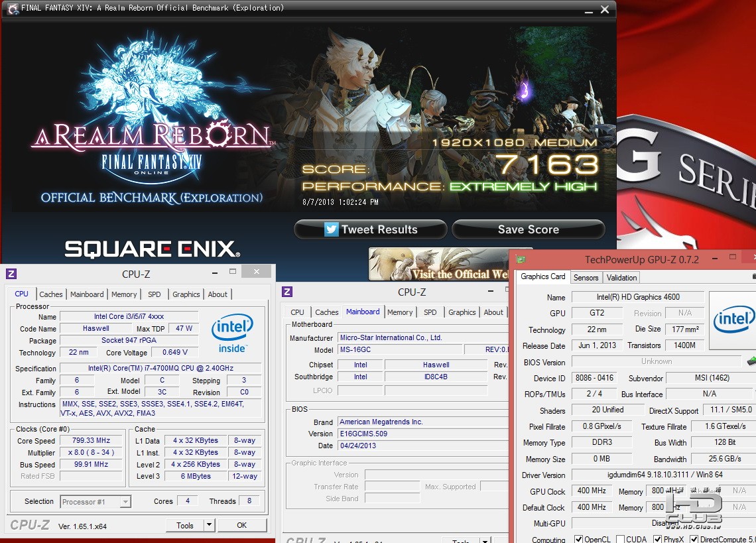Image resolution: width=756 pixels, height=543 pixels.
Task: Click the BIOS Brand American Megatrends Inc.
Action: [x=423, y=422]
